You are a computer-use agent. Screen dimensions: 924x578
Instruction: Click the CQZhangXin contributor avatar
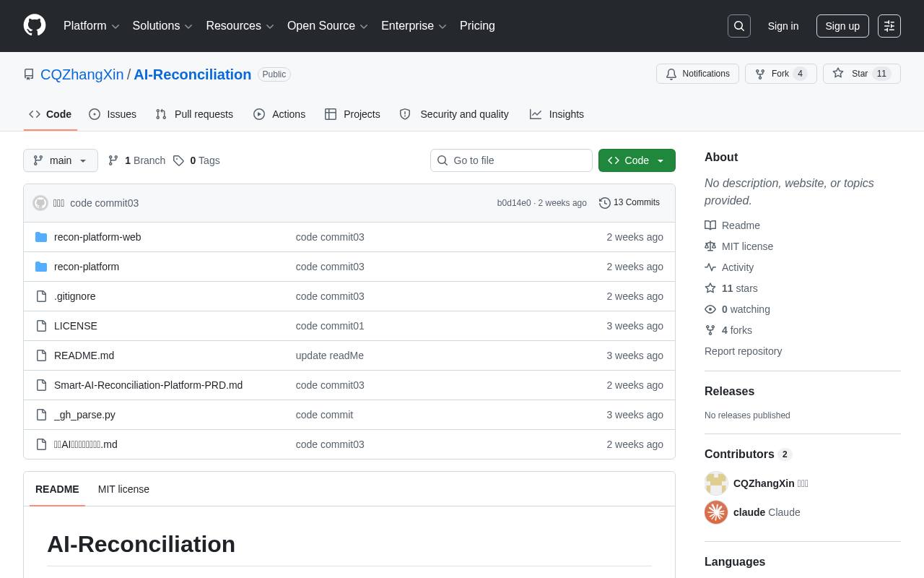pyautogui.click(x=716, y=483)
